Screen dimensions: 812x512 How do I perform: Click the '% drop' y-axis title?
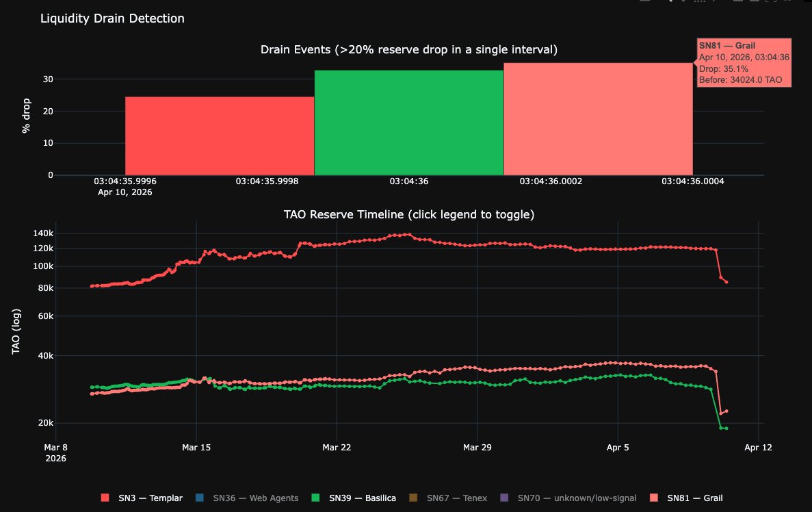coord(27,119)
